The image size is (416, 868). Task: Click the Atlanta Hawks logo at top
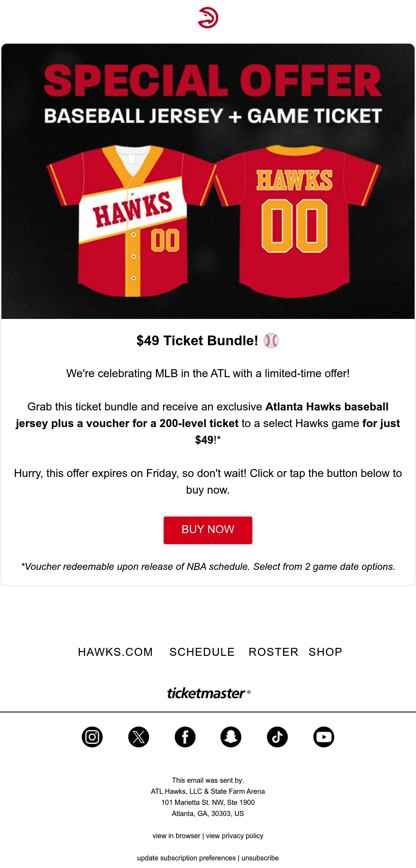click(x=208, y=18)
